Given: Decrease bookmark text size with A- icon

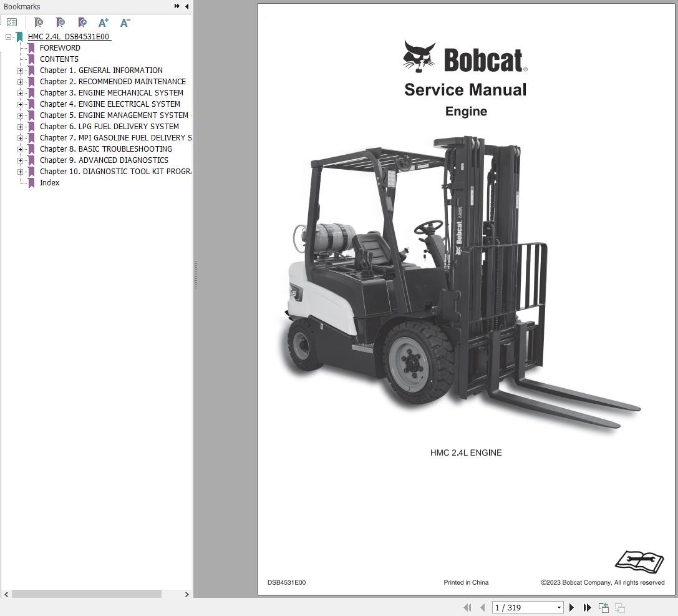Looking at the screenshot, I should [x=124, y=22].
